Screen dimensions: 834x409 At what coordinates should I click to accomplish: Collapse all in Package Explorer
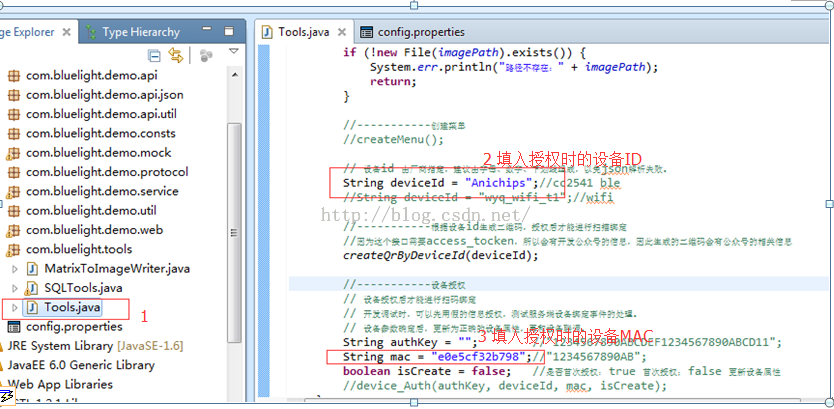point(154,55)
